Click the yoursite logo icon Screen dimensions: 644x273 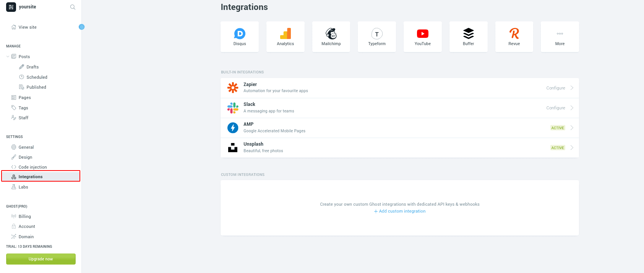[x=11, y=7]
